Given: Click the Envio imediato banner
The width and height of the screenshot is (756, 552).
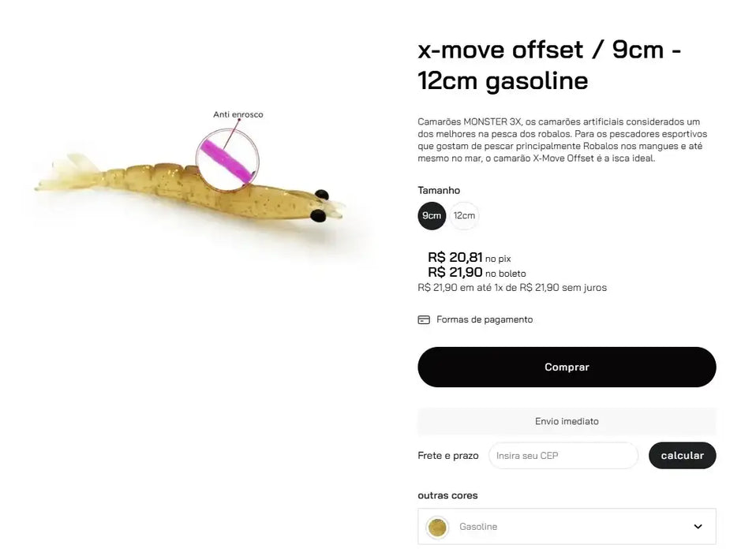Looking at the screenshot, I should [566, 421].
